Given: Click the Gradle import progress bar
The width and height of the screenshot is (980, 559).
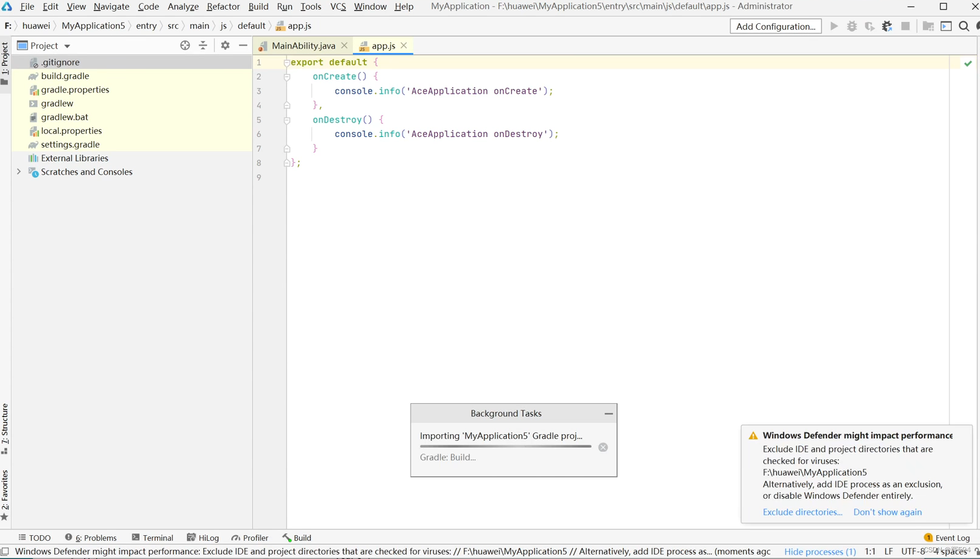Looking at the screenshot, I should pos(505,446).
